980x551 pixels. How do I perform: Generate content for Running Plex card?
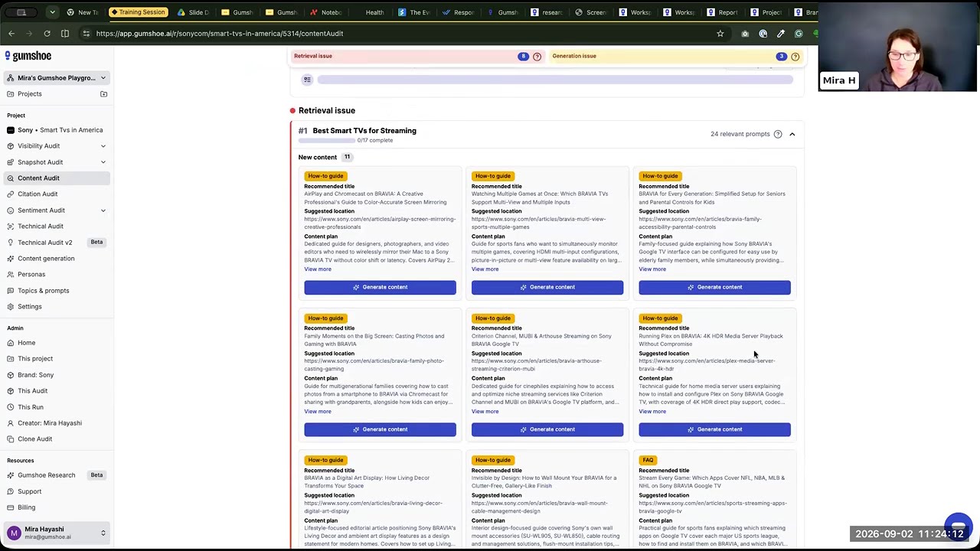714,429
